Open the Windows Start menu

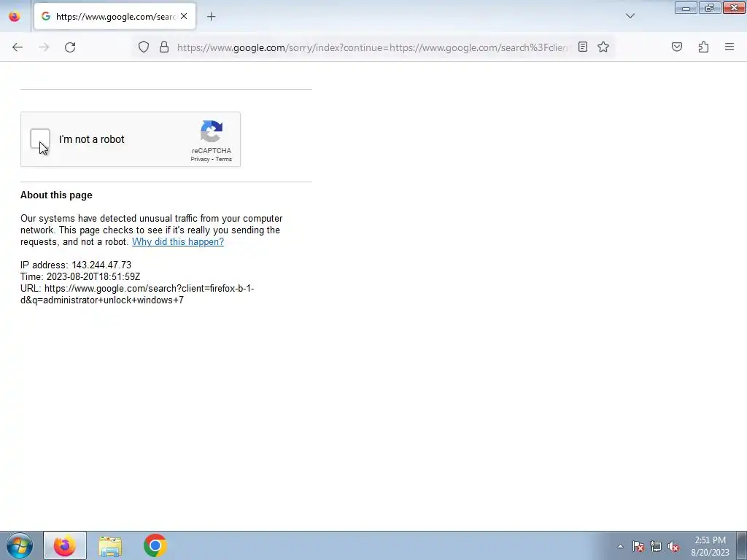pyautogui.click(x=20, y=545)
